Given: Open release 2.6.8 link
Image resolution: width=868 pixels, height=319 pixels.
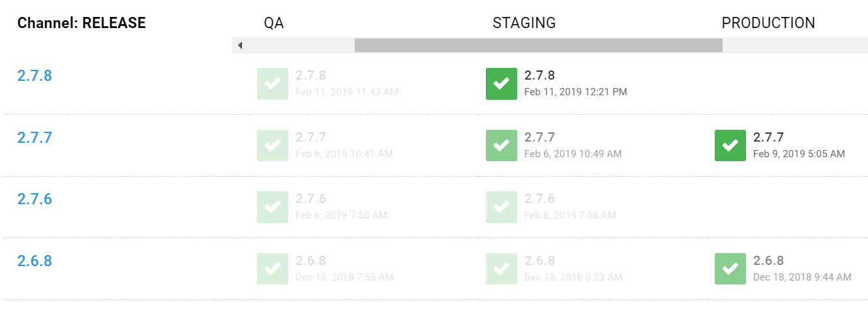Looking at the screenshot, I should click(35, 261).
